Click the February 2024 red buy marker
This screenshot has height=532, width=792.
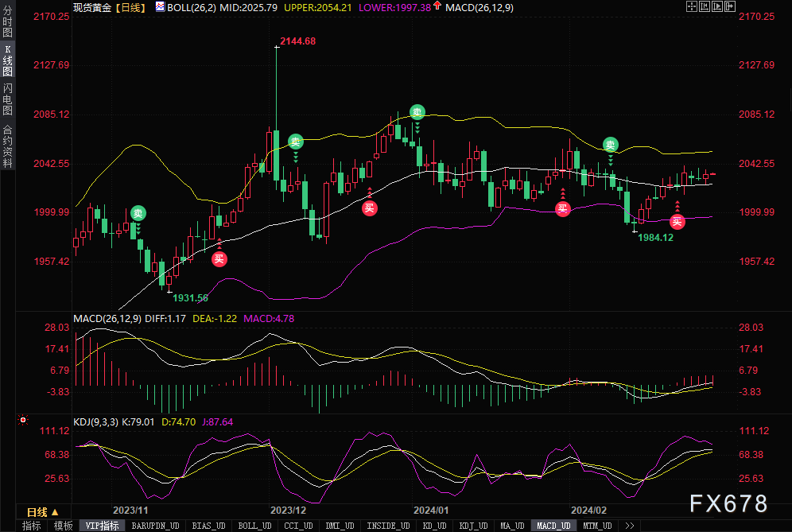point(677,221)
